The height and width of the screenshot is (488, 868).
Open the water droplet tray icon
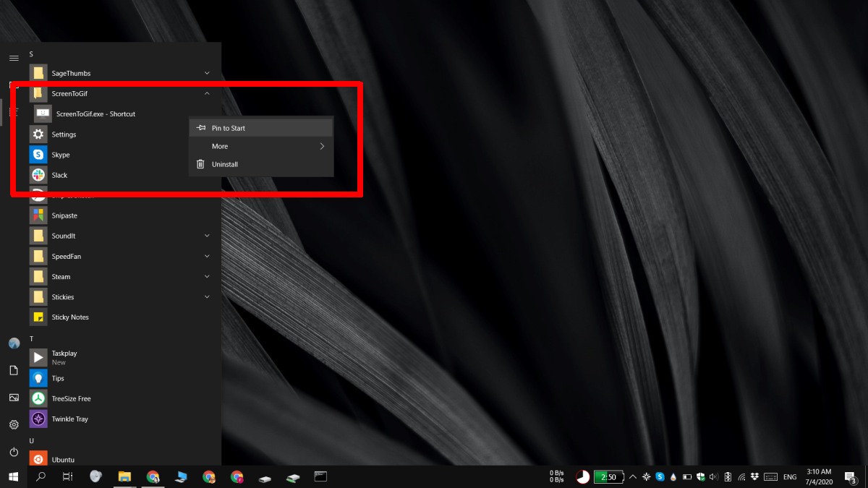[673, 476]
